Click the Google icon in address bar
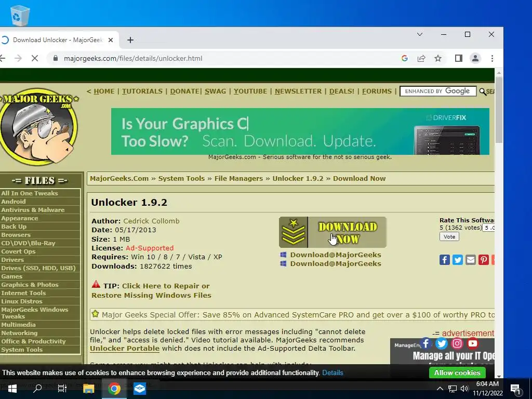 (404, 58)
